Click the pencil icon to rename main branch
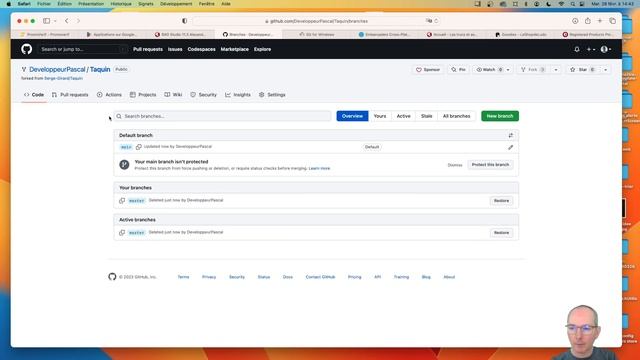The width and height of the screenshot is (640, 360). [511, 147]
